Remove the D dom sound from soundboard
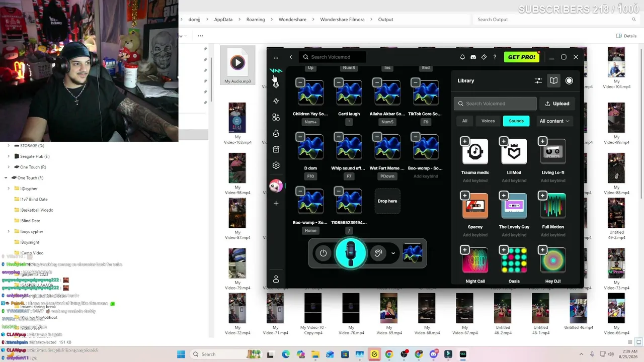The width and height of the screenshot is (644, 362). pos(300,137)
